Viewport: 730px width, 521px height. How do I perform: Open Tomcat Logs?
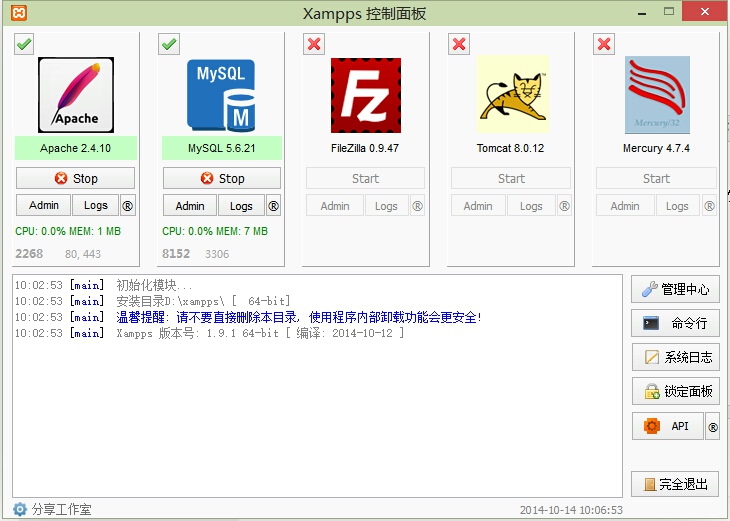point(531,205)
